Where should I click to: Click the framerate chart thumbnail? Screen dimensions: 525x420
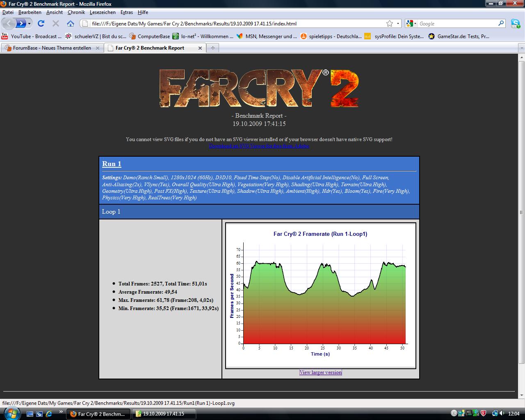[x=321, y=296]
